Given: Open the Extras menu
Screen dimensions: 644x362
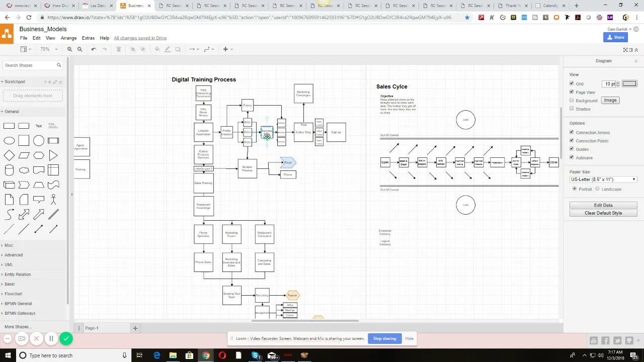Looking at the screenshot, I should 88,38.
